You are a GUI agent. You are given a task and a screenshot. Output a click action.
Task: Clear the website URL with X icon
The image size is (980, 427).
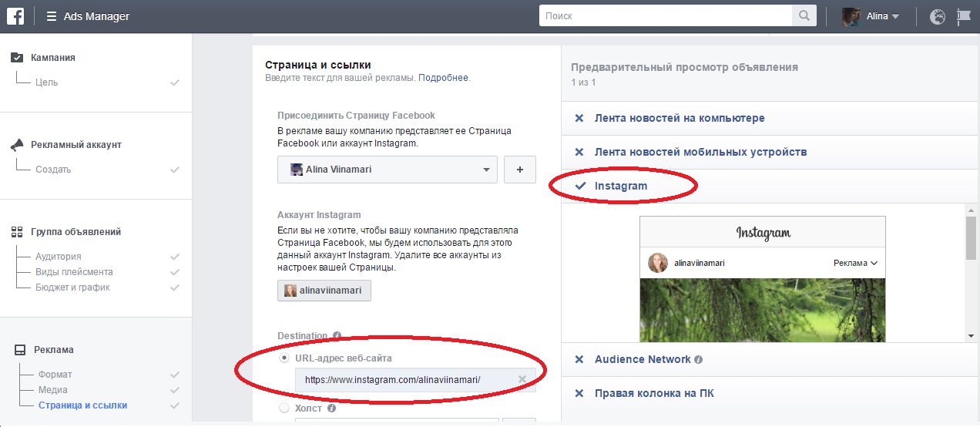point(522,379)
